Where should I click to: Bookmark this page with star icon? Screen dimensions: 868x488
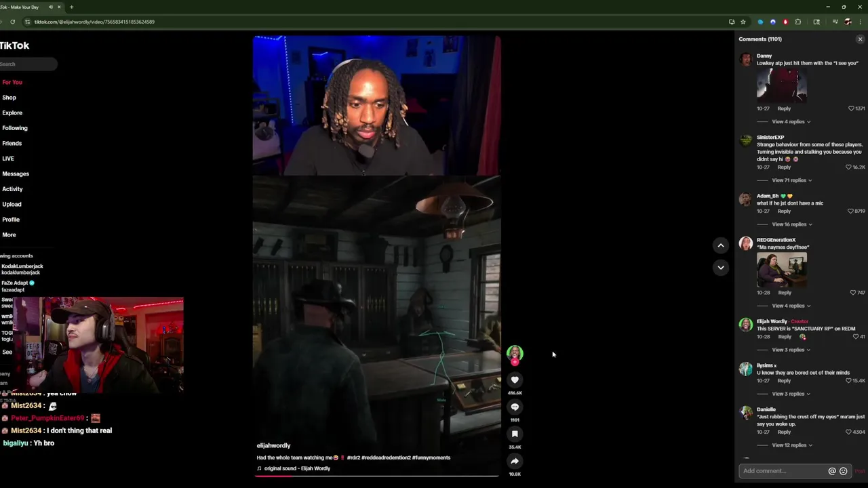743,22
